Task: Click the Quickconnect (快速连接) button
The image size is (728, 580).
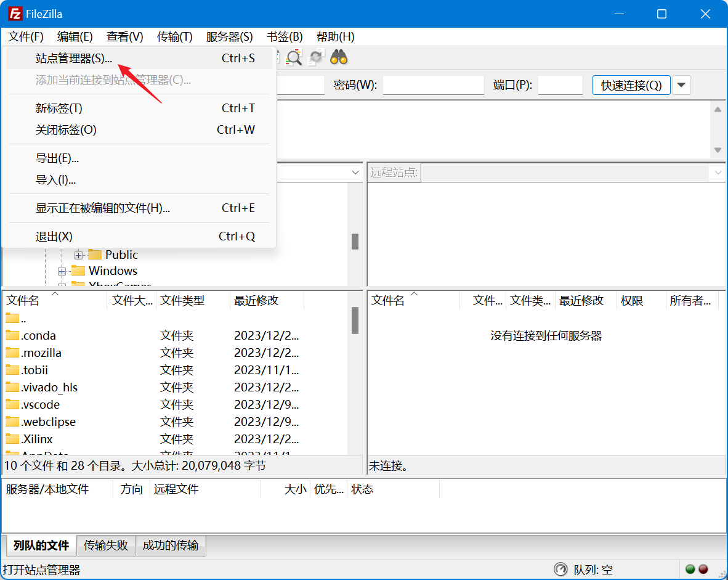Action: point(631,85)
